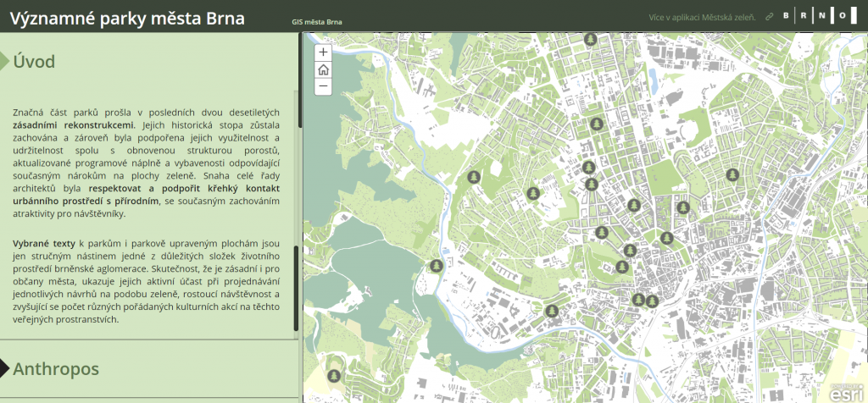Zoom in on the map

coord(323,53)
